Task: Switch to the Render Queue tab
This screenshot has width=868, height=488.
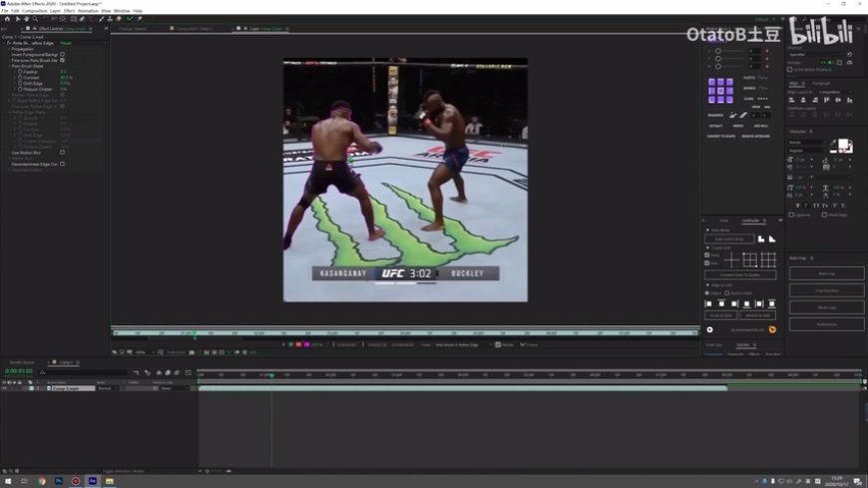Action: click(x=22, y=362)
